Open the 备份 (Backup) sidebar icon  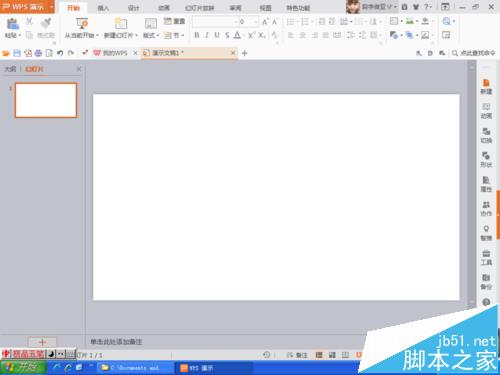[486, 282]
